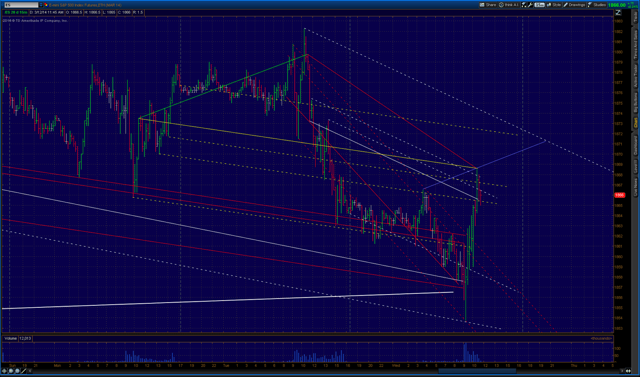Image resolution: width=640 pixels, height=377 pixels.
Task: Open the think A.I. tool
Action: [509, 5]
